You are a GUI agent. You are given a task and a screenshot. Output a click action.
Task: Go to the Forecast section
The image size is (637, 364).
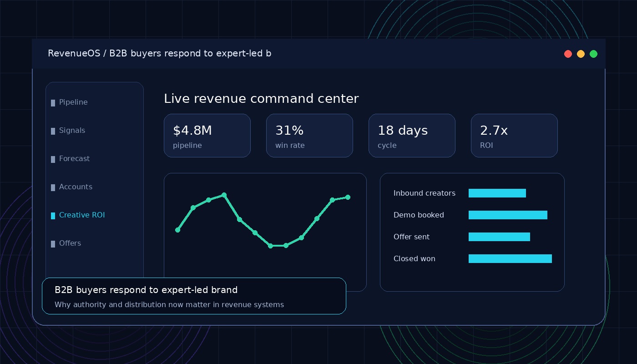click(x=74, y=159)
